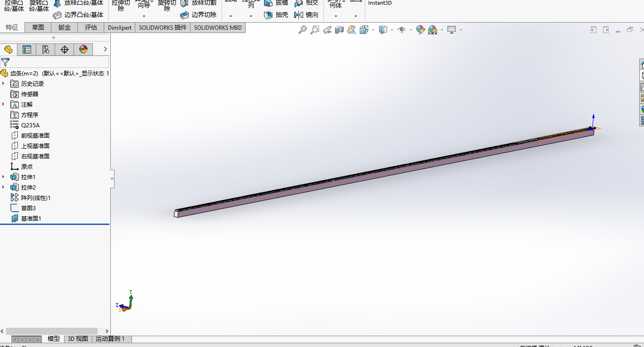This screenshot has height=347, width=644.
Task: Activate the Section View tool
Action: 339,30
